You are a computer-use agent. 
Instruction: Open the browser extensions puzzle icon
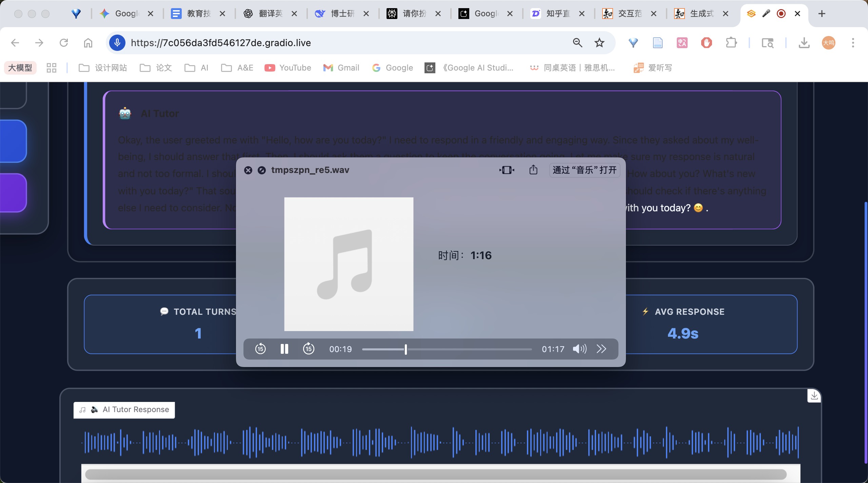(731, 43)
